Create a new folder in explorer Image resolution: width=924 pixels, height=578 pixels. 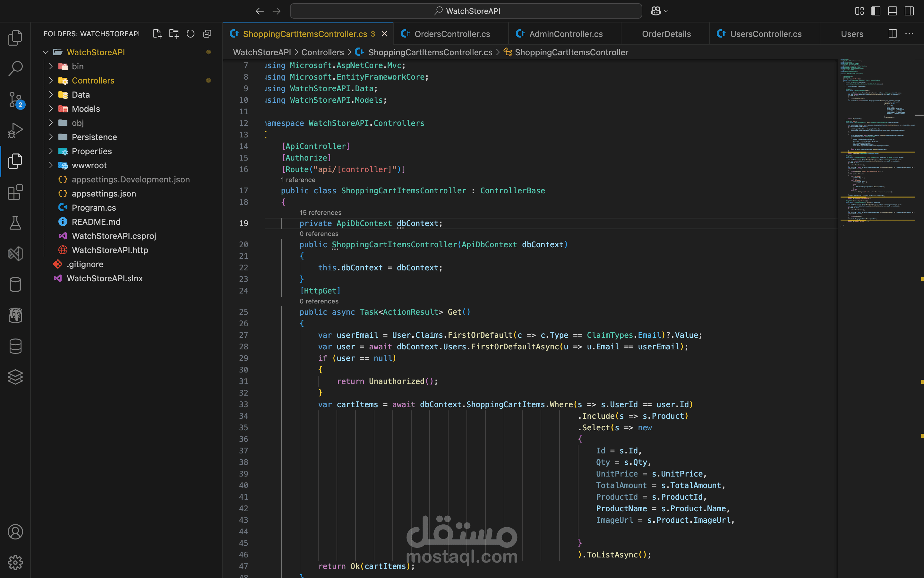[x=174, y=34]
